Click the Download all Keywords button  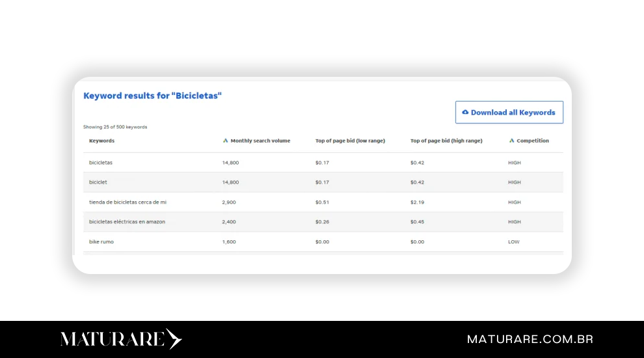tap(509, 112)
